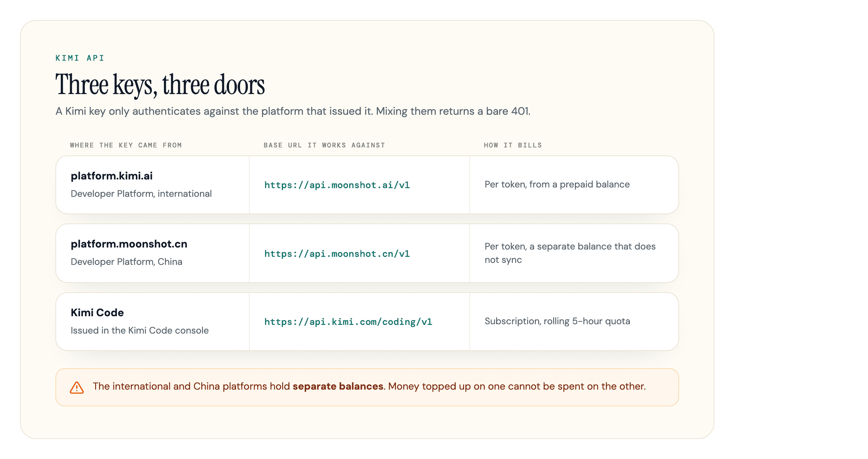Click 'Per token, a separate balance' text
The height and width of the screenshot is (459, 868).
pyautogui.click(x=570, y=253)
